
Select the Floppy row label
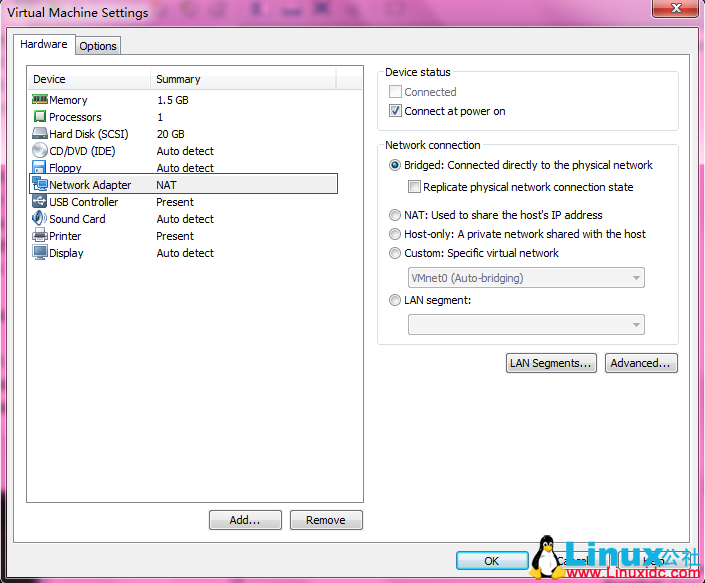point(65,168)
